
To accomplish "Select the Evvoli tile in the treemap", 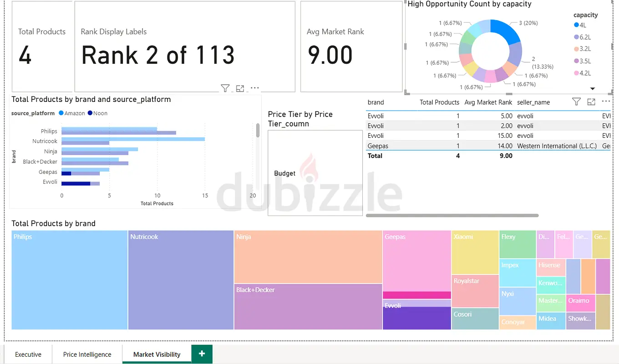I will pos(417,315).
